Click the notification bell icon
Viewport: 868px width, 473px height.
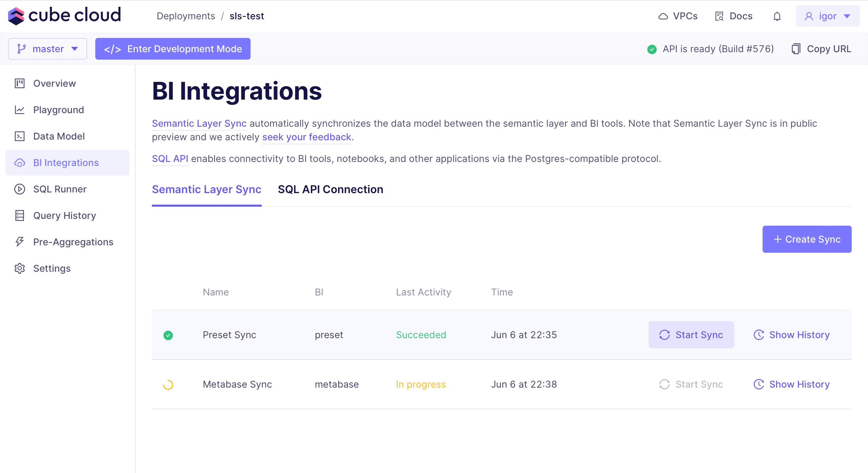coord(777,16)
